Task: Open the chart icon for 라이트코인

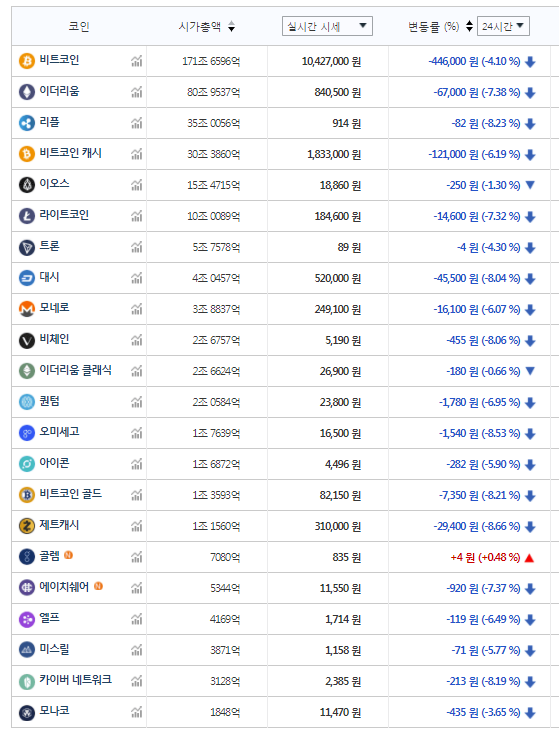Action: [136, 216]
